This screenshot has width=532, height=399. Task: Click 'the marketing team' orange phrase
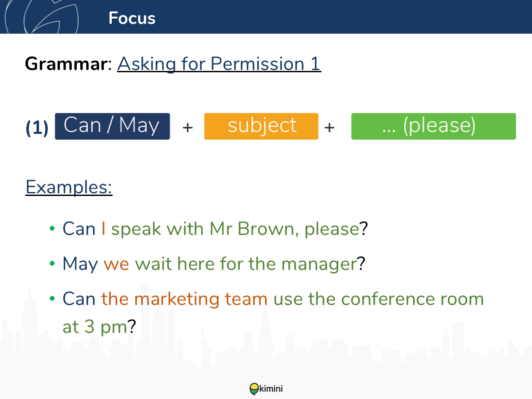click(x=184, y=299)
